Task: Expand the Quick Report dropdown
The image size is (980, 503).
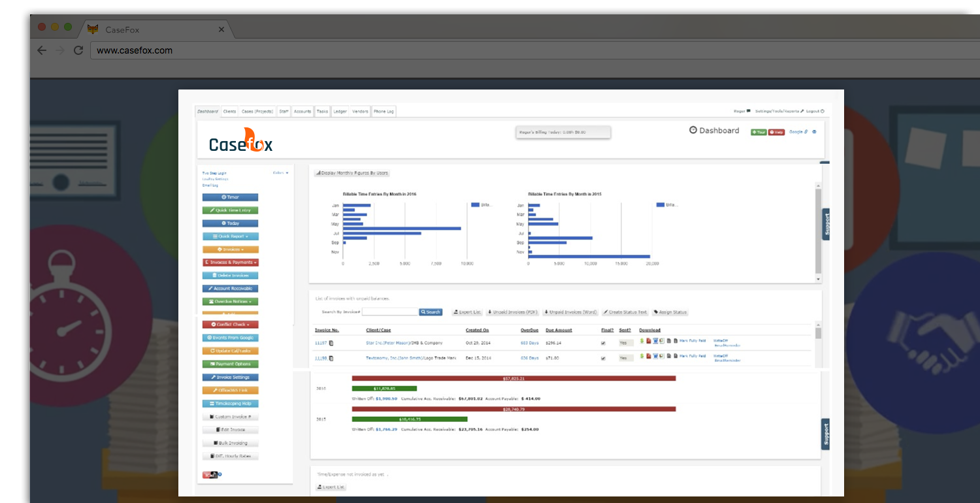Action: [229, 236]
